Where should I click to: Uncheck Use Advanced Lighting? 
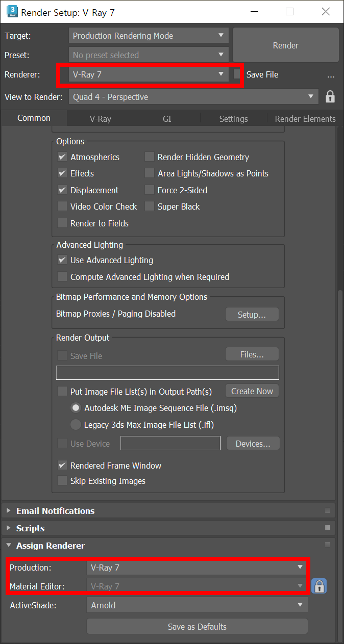62,260
